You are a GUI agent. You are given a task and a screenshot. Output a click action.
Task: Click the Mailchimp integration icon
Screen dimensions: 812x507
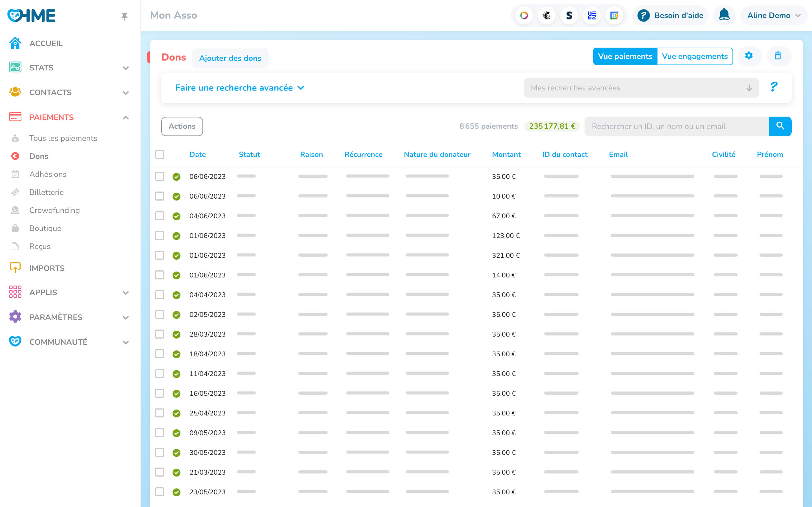pyautogui.click(x=547, y=15)
